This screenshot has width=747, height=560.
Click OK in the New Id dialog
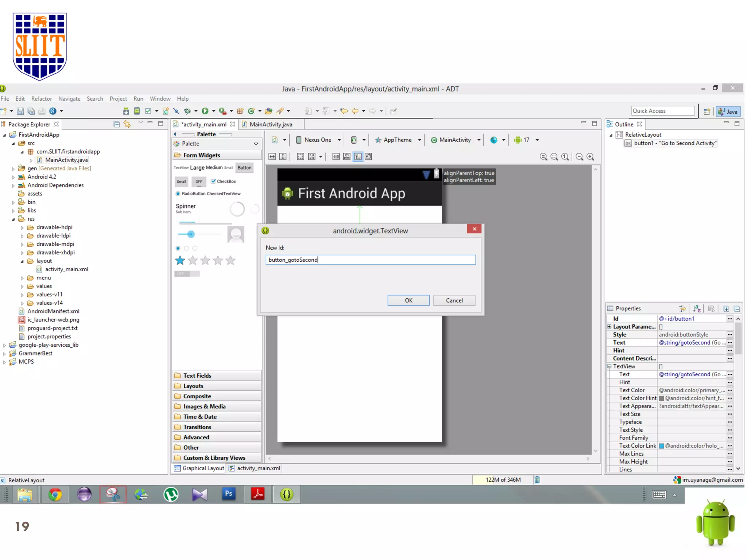(x=408, y=300)
